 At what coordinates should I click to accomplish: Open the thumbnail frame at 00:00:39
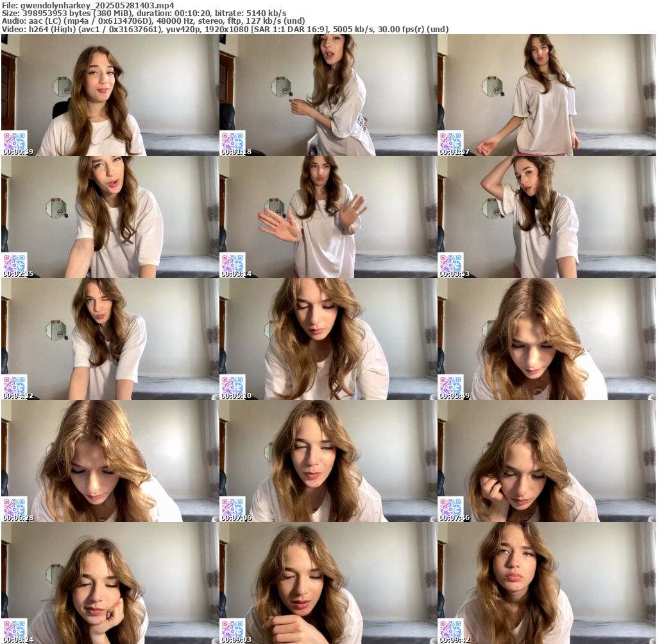[110, 95]
